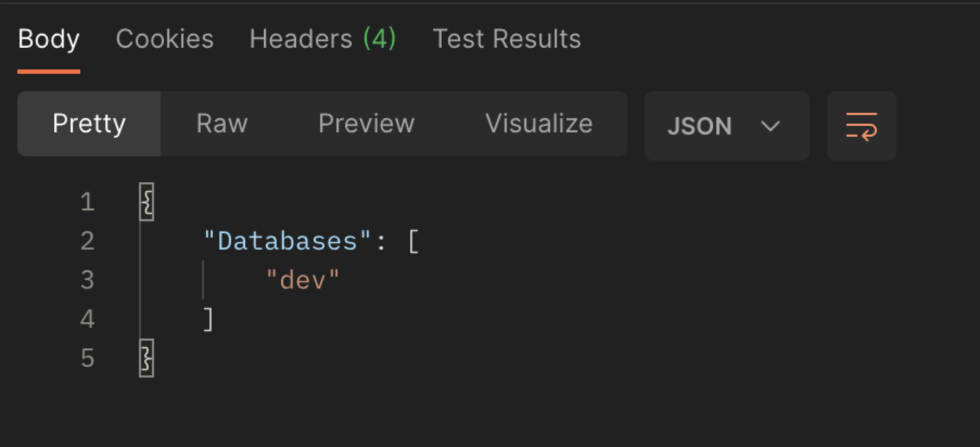Click the opening curly brace on line 1
Viewport: 980px width, 447px height.
147,202
